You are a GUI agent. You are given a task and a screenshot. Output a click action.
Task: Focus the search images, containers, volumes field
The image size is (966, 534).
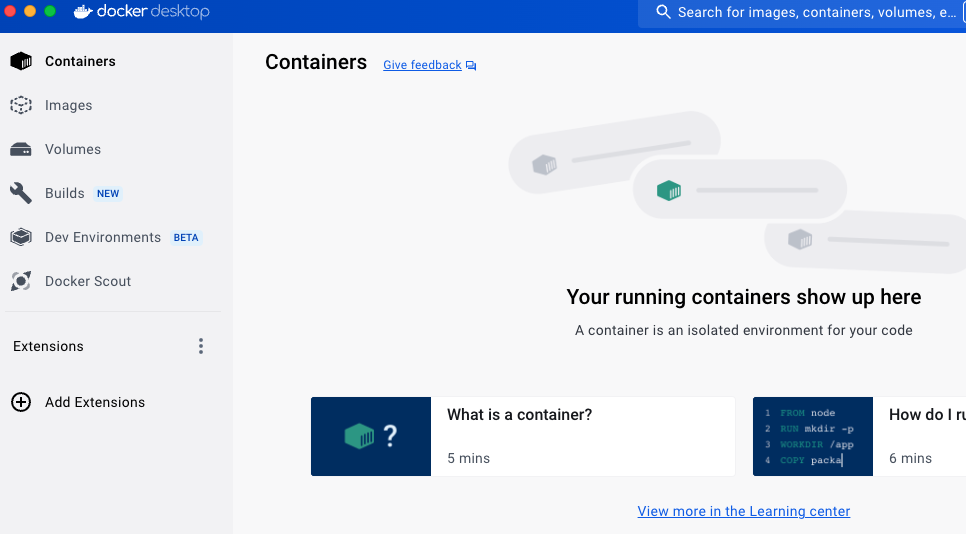[802, 12]
